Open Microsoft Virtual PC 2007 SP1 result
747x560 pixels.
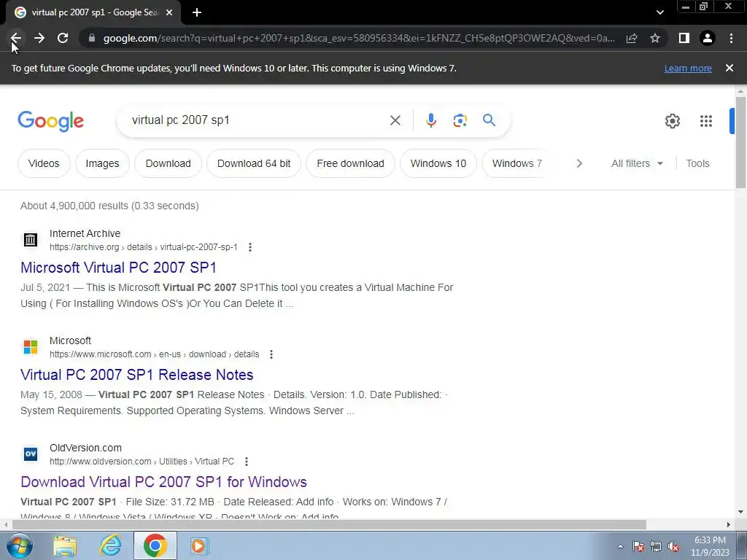click(x=118, y=267)
